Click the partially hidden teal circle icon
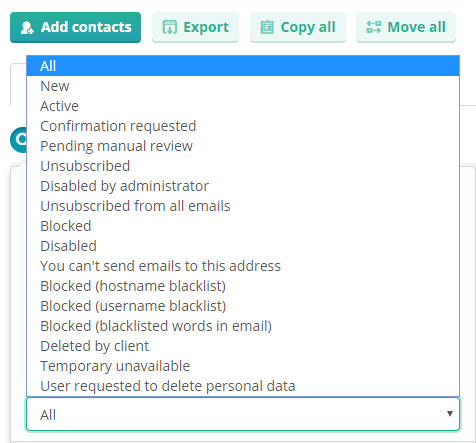 click(x=18, y=140)
